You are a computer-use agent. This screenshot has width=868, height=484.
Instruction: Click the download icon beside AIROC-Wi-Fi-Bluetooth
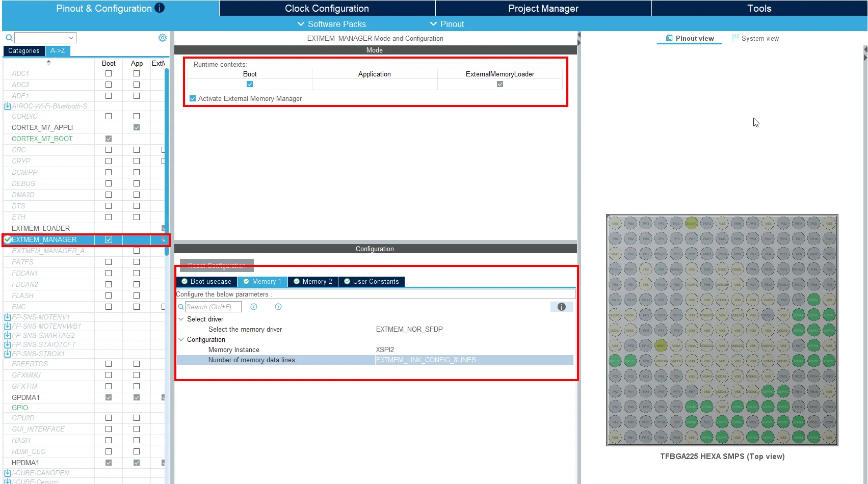click(x=8, y=106)
